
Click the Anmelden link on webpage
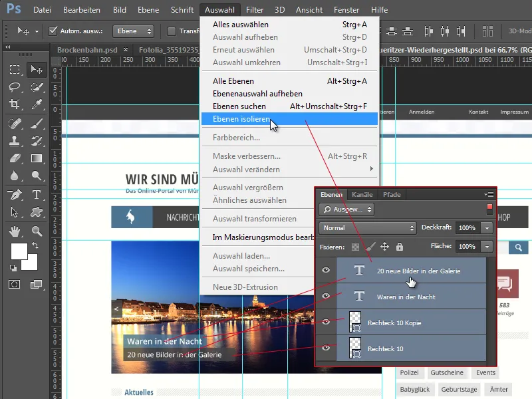coord(422,112)
